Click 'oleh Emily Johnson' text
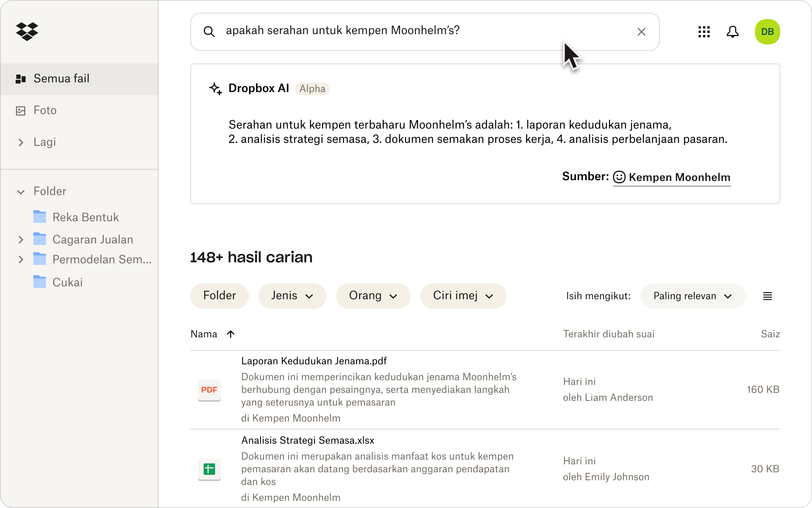This screenshot has height=508, width=812. coord(606,477)
